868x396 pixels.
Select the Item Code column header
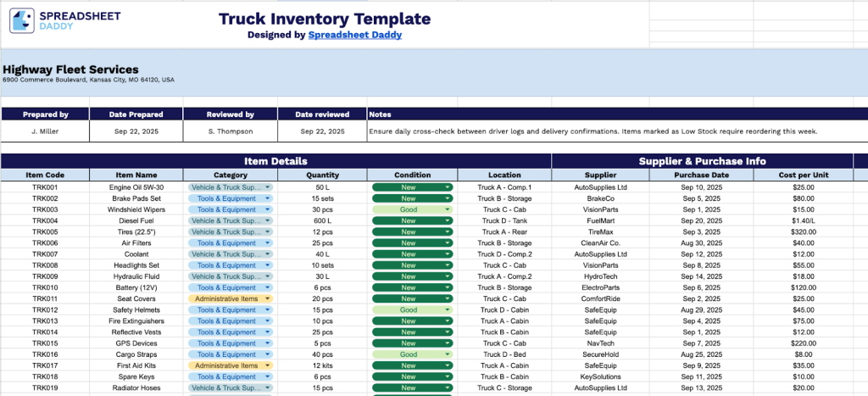tap(46, 175)
